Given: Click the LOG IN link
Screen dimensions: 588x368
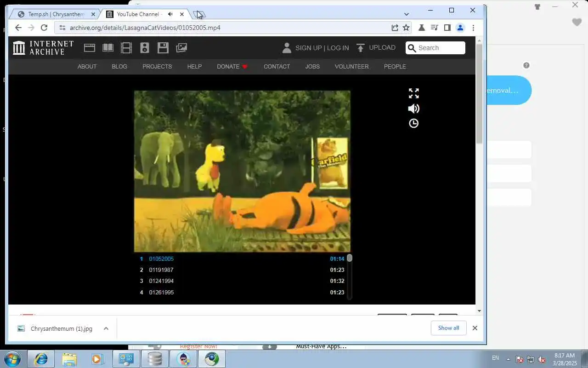Looking at the screenshot, I should point(338,48).
